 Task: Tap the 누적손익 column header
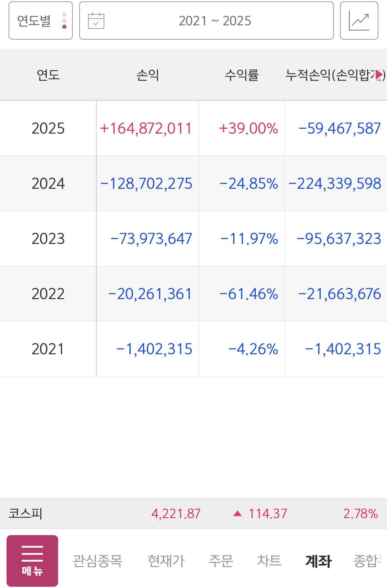coord(332,75)
